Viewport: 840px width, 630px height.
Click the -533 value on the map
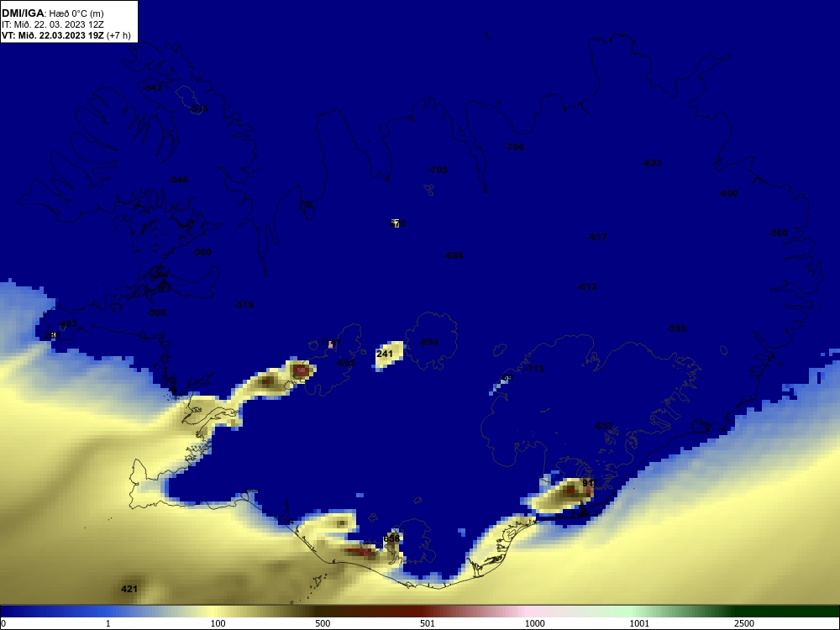pos(199,108)
